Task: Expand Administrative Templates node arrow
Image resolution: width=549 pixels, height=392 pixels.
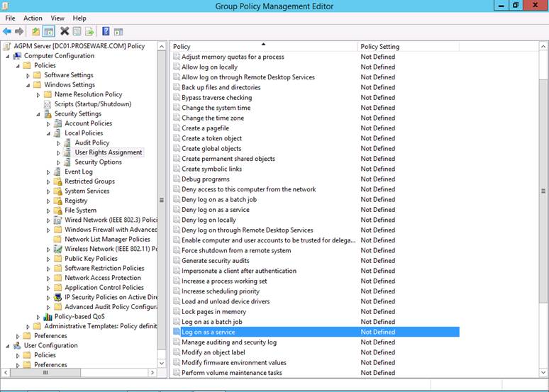Action: (x=28, y=327)
